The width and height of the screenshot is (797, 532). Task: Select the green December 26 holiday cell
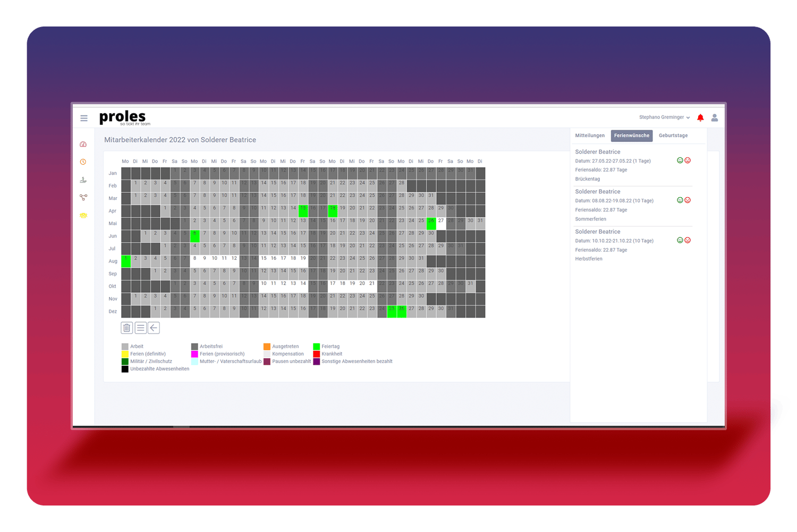(x=402, y=311)
